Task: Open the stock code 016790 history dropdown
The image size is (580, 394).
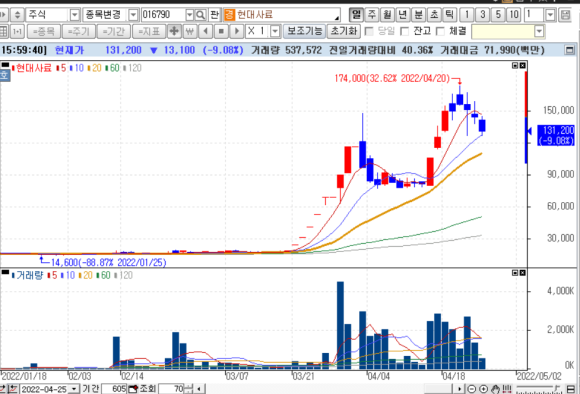Action: point(190,15)
